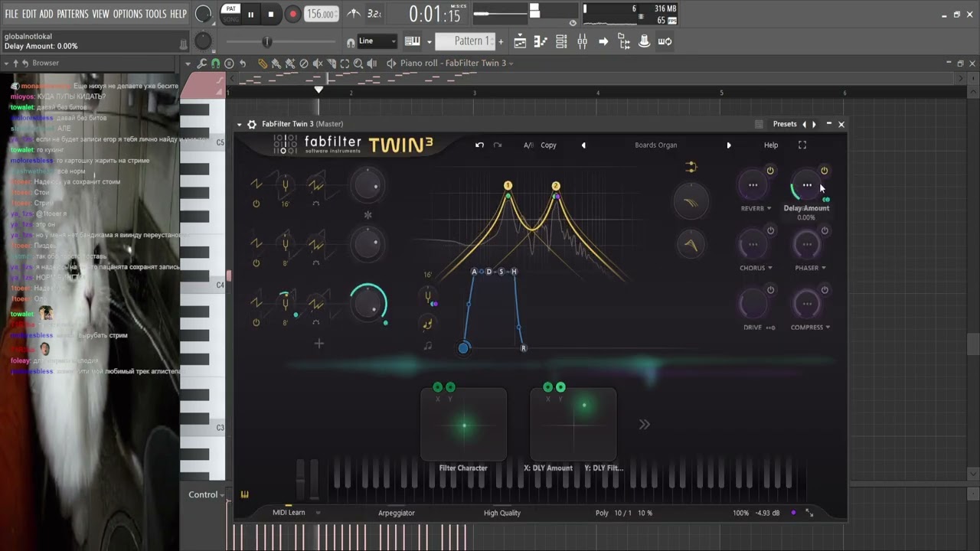Click the Filter Character XY pad

[x=464, y=425]
